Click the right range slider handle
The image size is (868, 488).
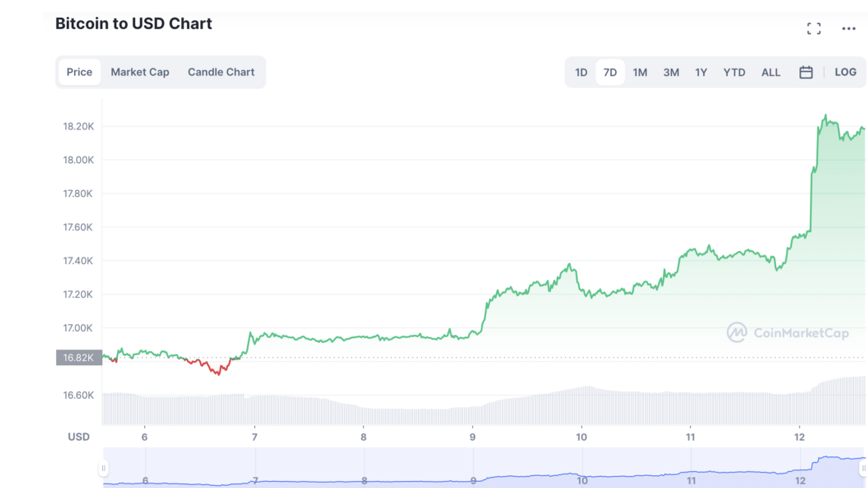coord(863,468)
